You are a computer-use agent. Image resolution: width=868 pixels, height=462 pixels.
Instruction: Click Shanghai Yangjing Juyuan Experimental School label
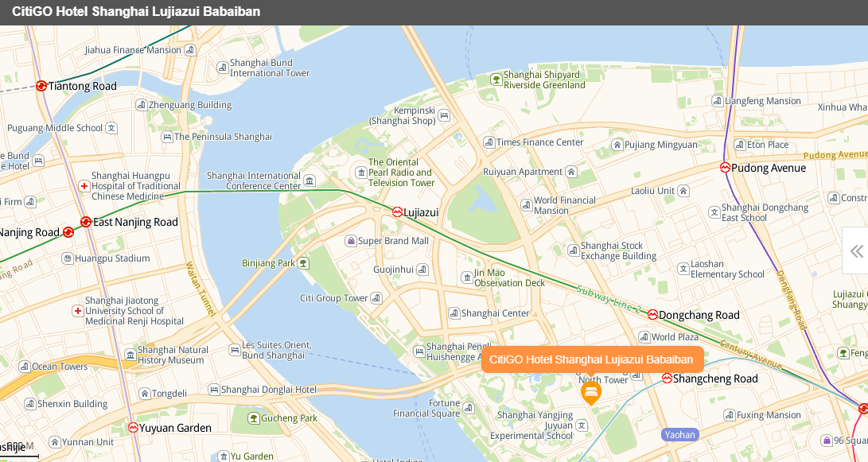coord(531,425)
